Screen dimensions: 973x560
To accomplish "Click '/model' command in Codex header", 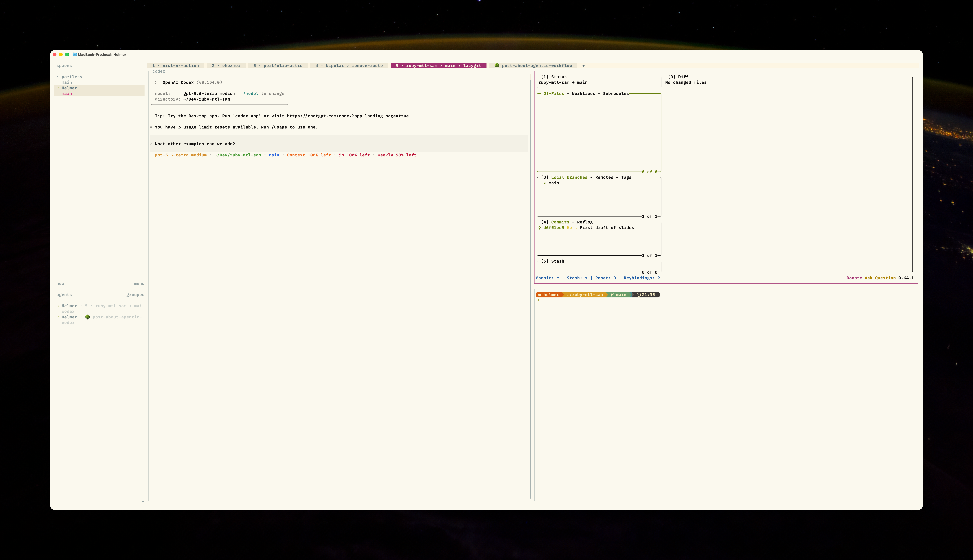I will [x=251, y=94].
